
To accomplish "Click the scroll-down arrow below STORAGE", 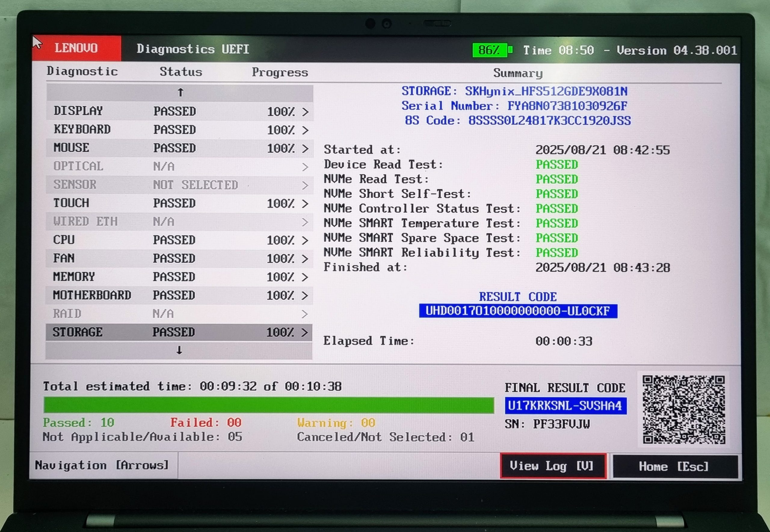I will coord(179,351).
